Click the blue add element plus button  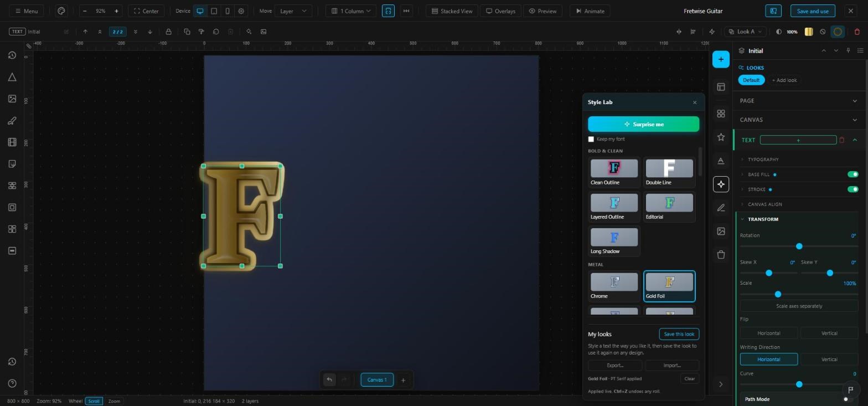pyautogui.click(x=721, y=59)
